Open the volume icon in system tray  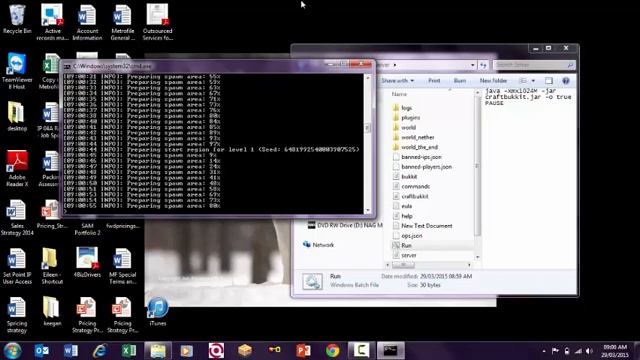click(589, 351)
